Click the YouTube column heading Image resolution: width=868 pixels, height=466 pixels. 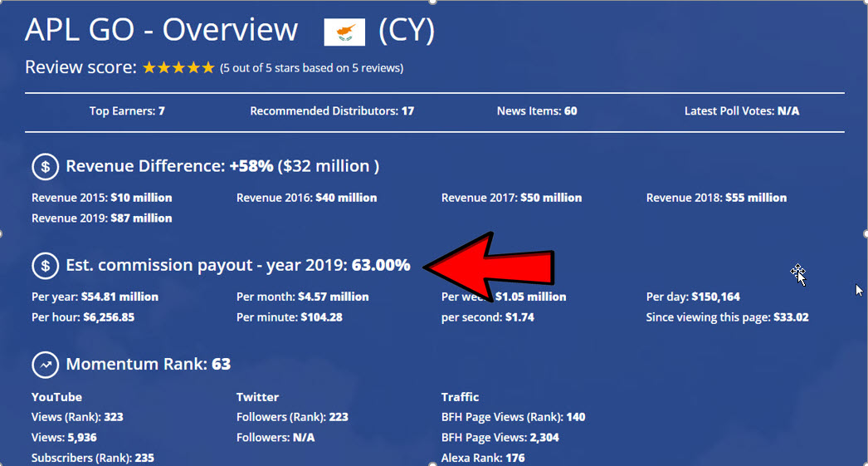click(x=57, y=397)
